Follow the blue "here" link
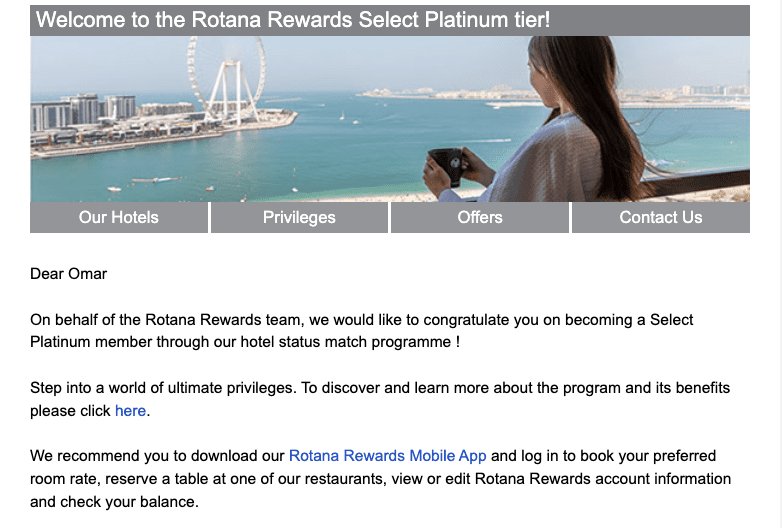Screen dimensions: 782x528 [x=130, y=411]
